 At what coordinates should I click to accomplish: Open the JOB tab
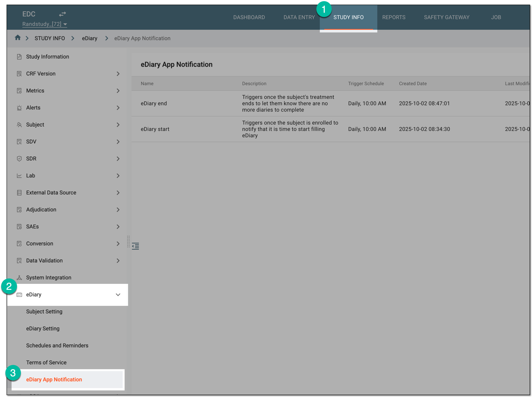(x=496, y=17)
